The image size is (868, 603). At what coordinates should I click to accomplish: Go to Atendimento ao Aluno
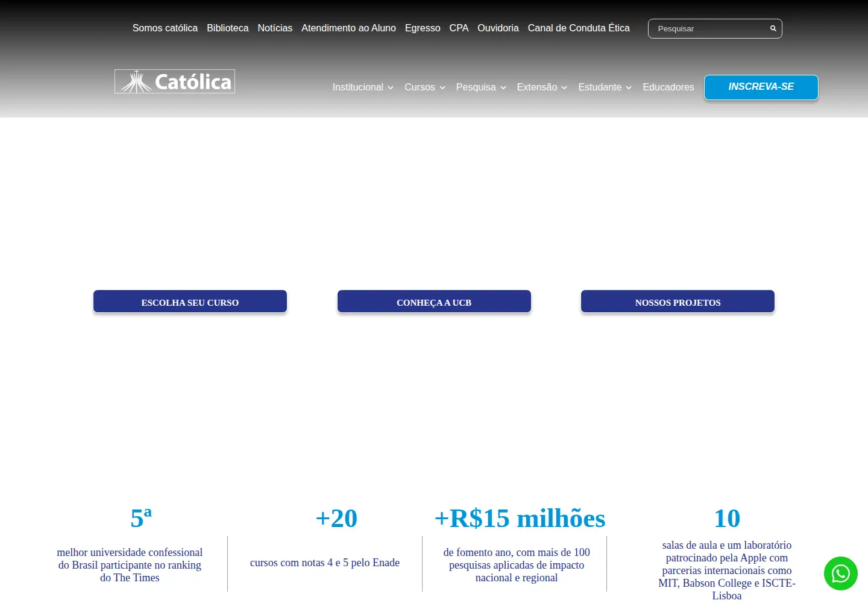[x=348, y=28]
